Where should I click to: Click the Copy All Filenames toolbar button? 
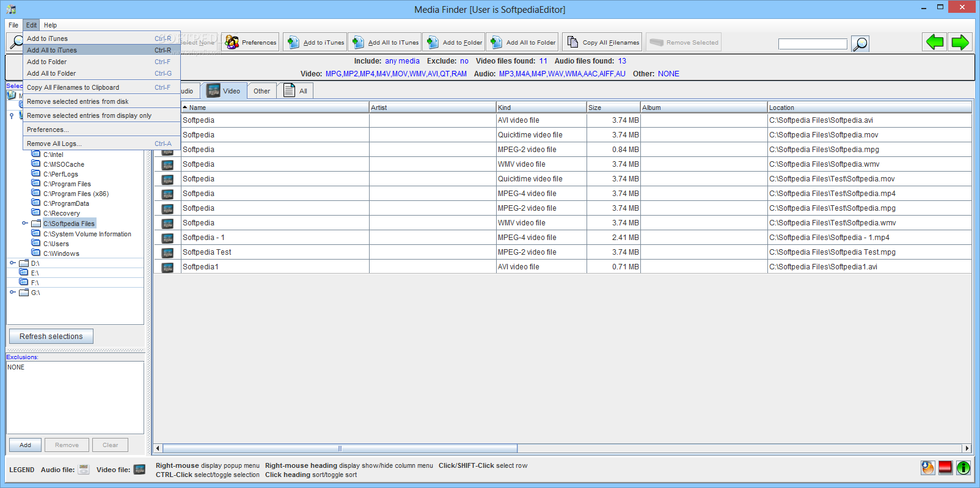coord(602,42)
